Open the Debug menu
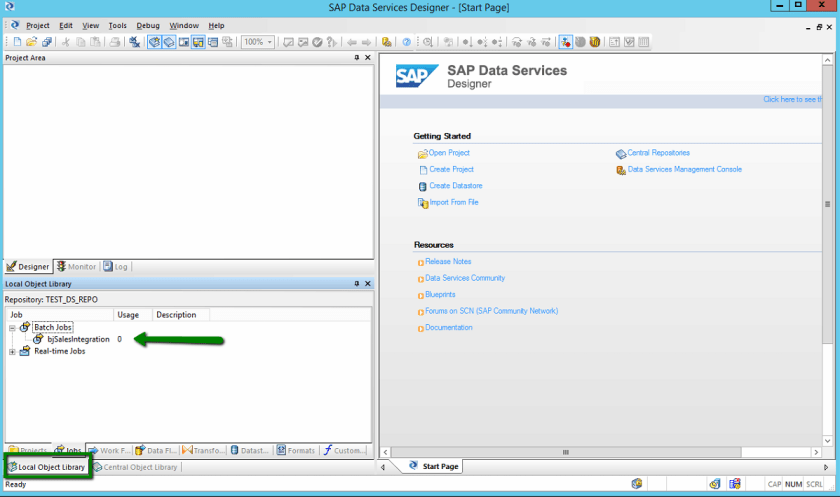This screenshot has width=840, height=497. pos(147,25)
